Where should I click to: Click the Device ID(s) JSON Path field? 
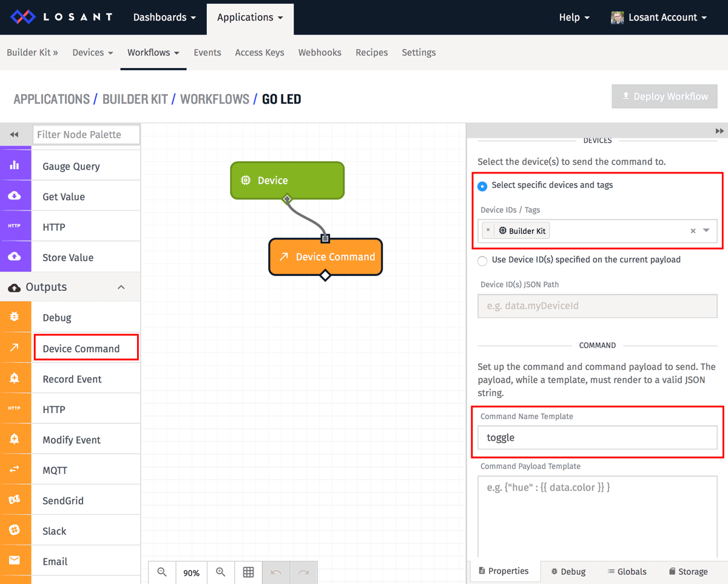pos(598,306)
